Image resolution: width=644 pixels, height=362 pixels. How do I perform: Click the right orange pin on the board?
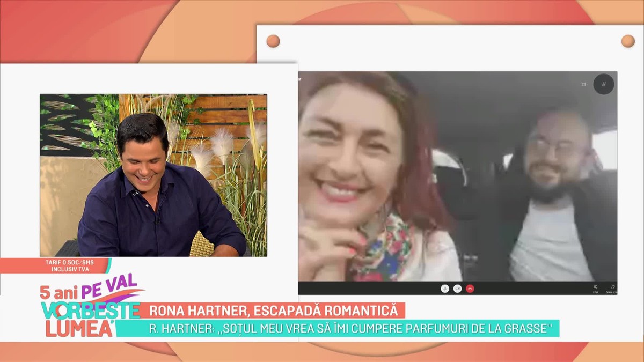point(627,41)
